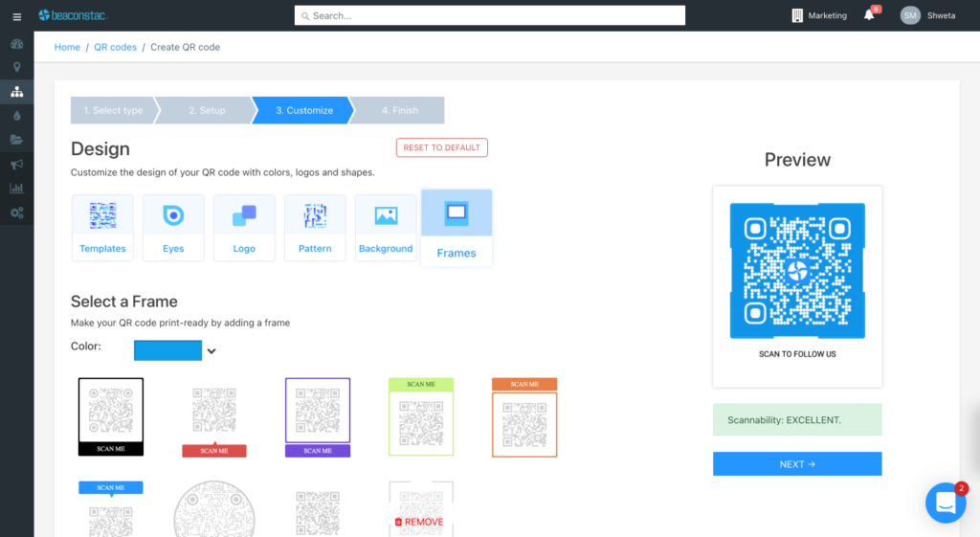Viewport: 980px width, 537px height.
Task: Go to step 2 Setup
Action: click(x=207, y=110)
